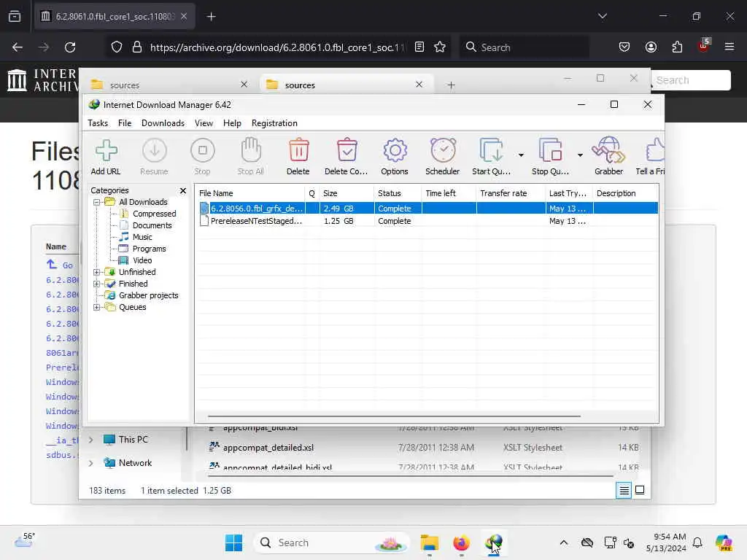The width and height of the screenshot is (747, 560).
Task: Expand the Finished category node
Action: tap(97, 284)
